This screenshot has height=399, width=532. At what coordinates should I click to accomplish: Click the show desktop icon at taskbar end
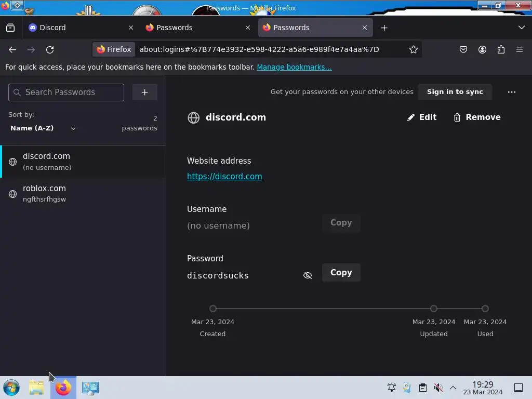(x=518, y=388)
